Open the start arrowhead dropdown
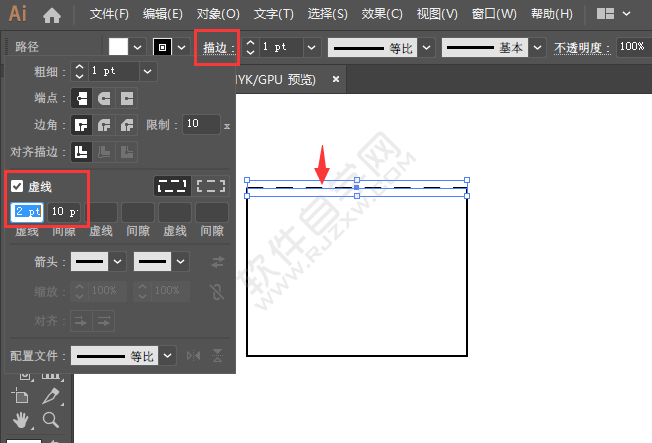The width and height of the screenshot is (652, 443). [117, 262]
